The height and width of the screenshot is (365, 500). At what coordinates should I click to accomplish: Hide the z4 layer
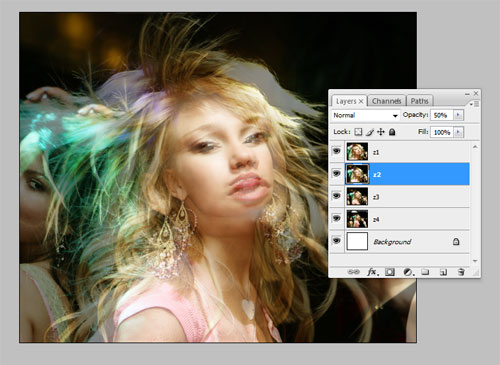(x=337, y=218)
